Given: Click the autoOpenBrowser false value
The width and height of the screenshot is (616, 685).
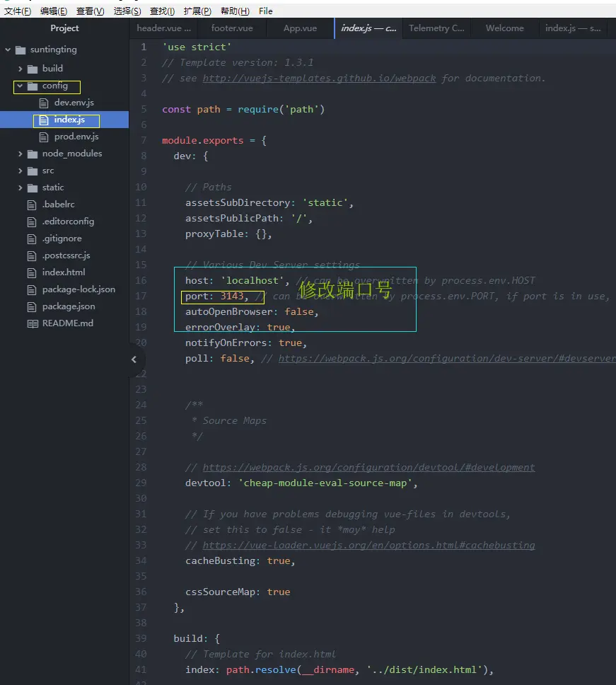Looking at the screenshot, I should coord(299,312).
